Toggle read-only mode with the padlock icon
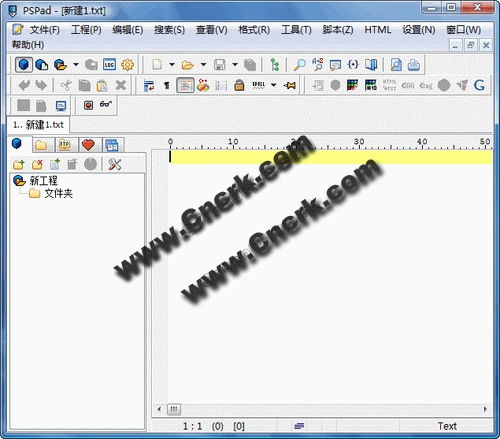The image size is (500, 439). (239, 85)
